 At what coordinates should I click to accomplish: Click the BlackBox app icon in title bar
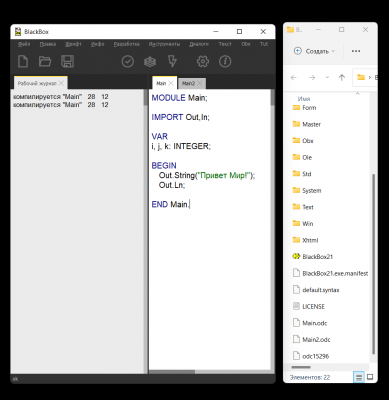coord(18,32)
